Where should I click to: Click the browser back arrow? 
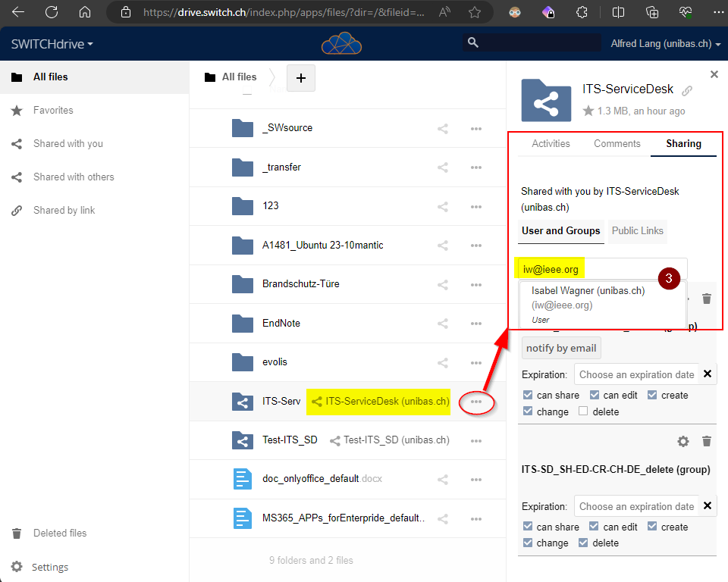pos(18,12)
